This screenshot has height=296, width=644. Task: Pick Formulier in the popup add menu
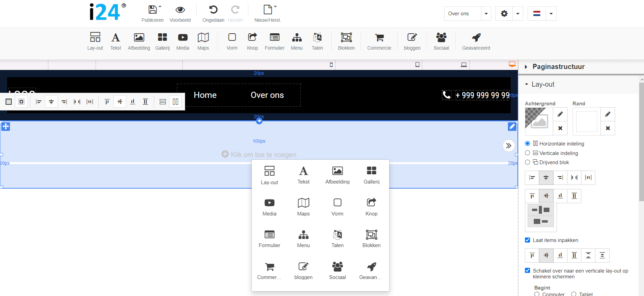point(269,239)
